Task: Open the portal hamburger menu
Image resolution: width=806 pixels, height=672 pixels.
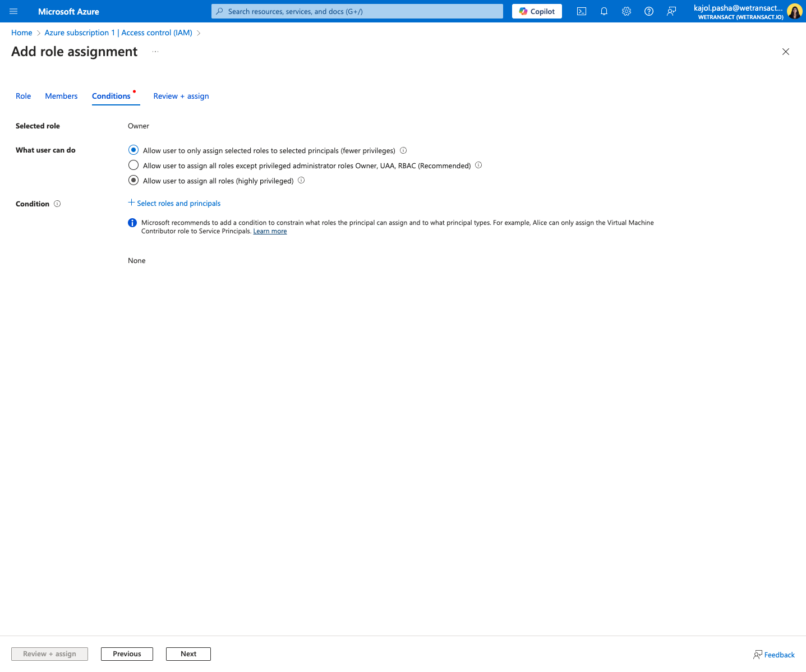Action: pos(13,11)
